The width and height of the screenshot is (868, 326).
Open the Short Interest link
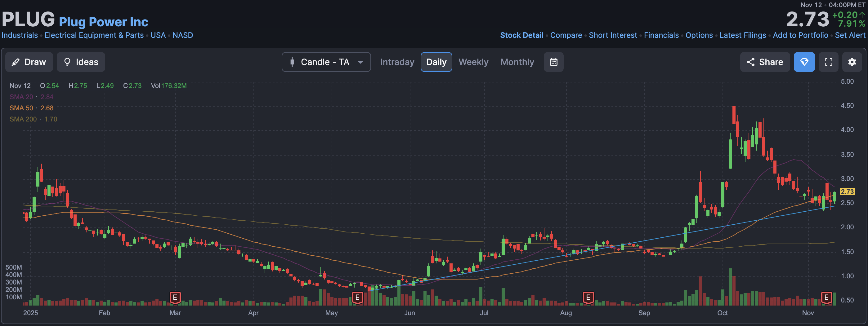(613, 35)
